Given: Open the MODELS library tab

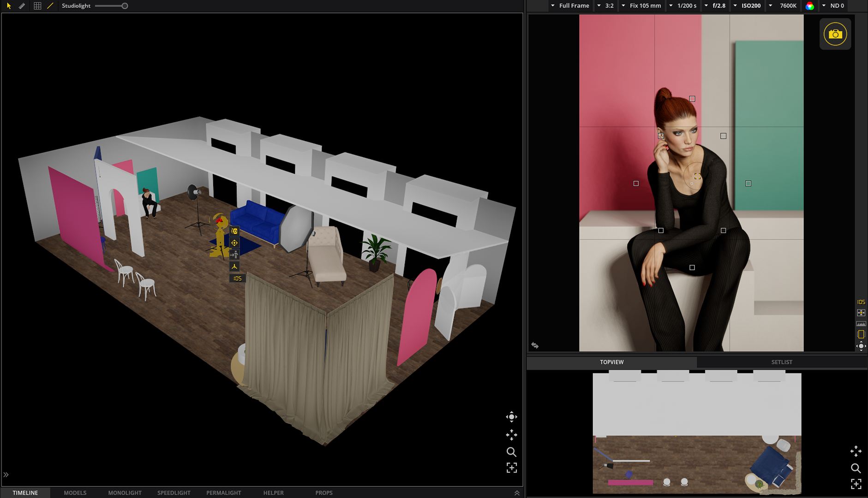Looking at the screenshot, I should click(x=75, y=492).
